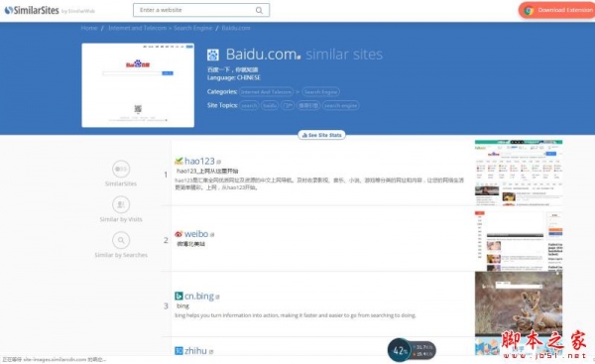Click the external link icon beside hao123

tap(218, 162)
